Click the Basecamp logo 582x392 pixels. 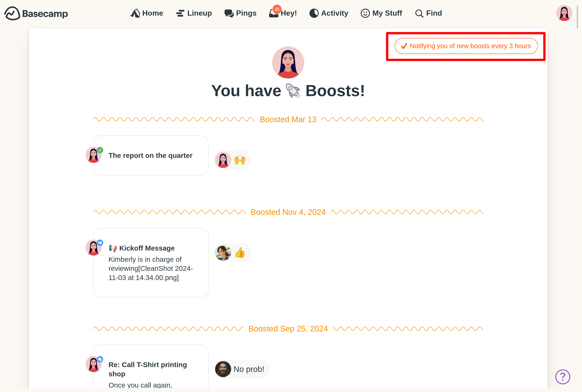click(x=36, y=13)
